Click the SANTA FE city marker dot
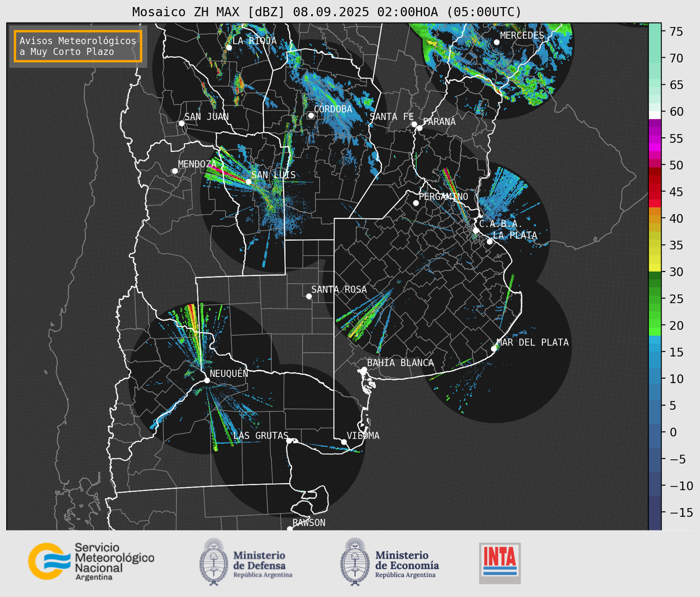 click(414, 124)
